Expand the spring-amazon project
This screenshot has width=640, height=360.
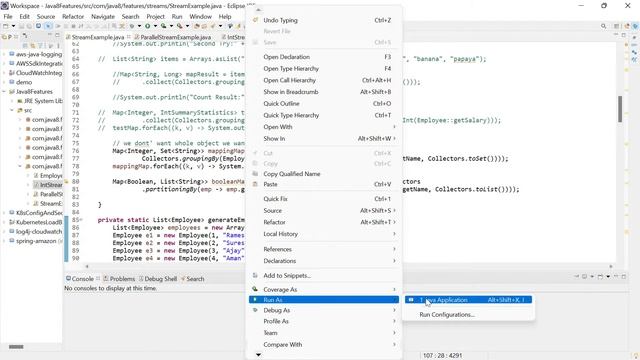[x=4, y=241]
